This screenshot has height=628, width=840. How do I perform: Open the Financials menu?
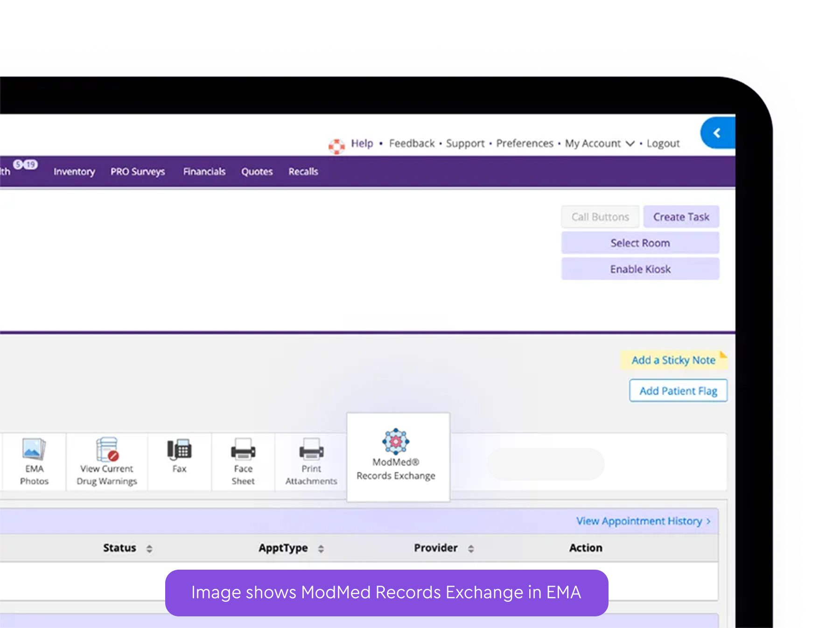click(x=204, y=172)
